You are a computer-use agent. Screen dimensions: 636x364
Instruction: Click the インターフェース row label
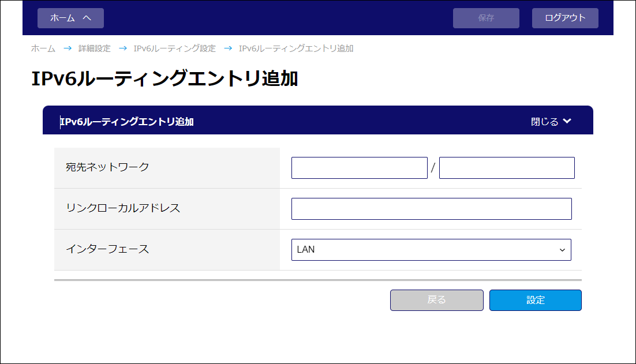(x=107, y=249)
